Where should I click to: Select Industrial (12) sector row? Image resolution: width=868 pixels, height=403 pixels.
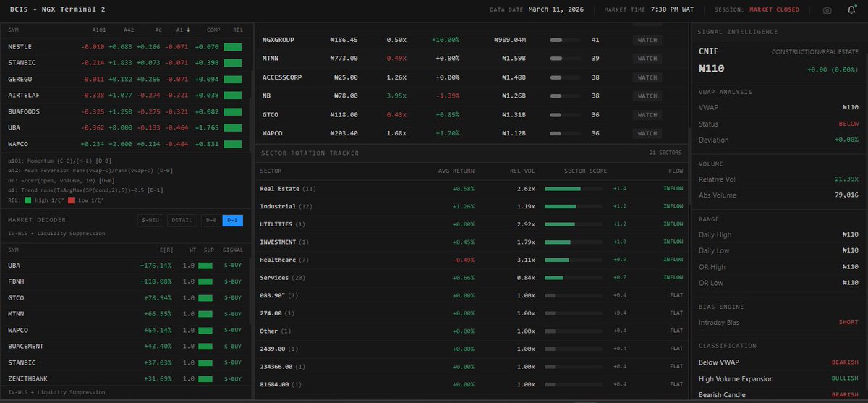472,206
